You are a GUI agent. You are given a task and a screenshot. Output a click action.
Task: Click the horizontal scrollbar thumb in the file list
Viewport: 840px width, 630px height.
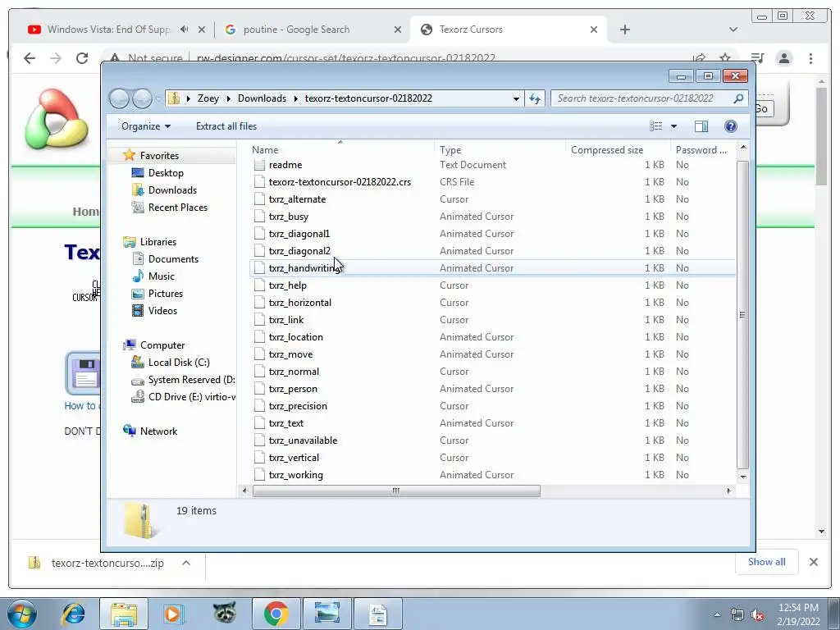pos(396,491)
